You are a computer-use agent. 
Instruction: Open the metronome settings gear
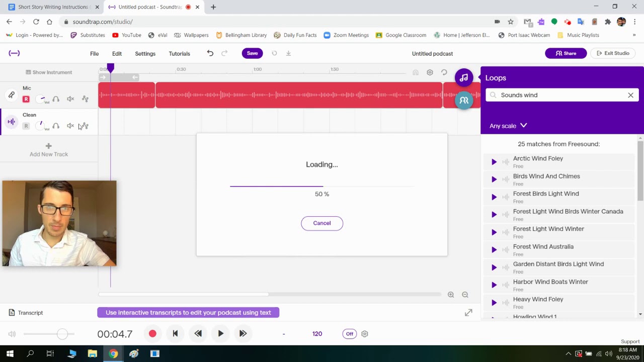point(365,334)
